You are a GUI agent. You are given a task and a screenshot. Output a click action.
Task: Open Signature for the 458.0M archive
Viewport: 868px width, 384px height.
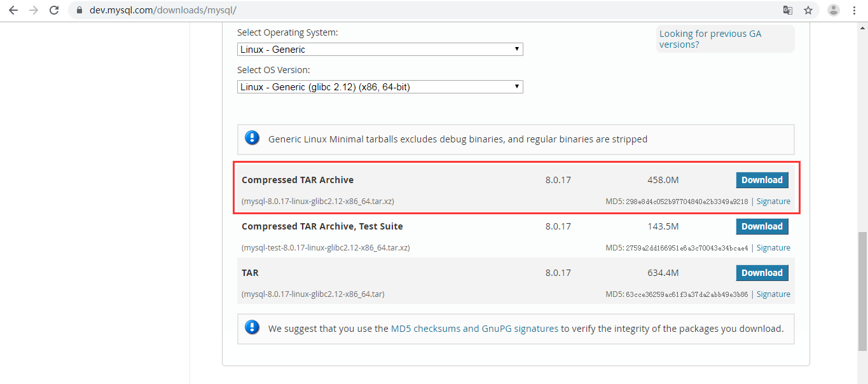tap(773, 202)
